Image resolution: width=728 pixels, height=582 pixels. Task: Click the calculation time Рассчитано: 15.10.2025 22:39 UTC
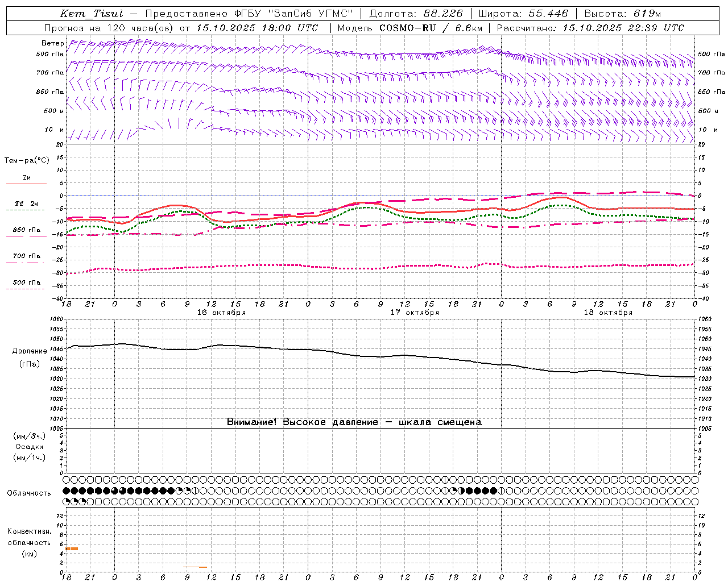[x=590, y=28]
